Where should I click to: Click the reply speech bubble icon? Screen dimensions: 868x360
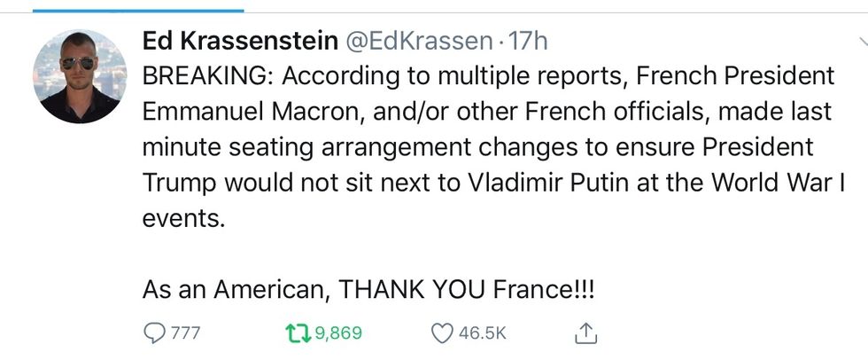(x=153, y=333)
